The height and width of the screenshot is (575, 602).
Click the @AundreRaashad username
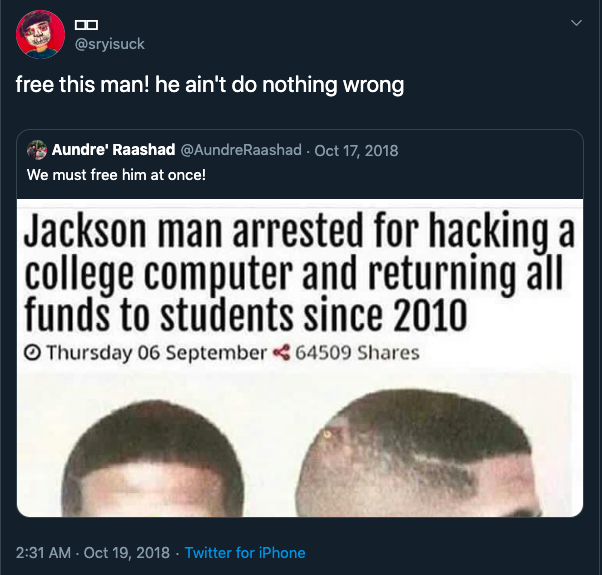tap(241, 150)
